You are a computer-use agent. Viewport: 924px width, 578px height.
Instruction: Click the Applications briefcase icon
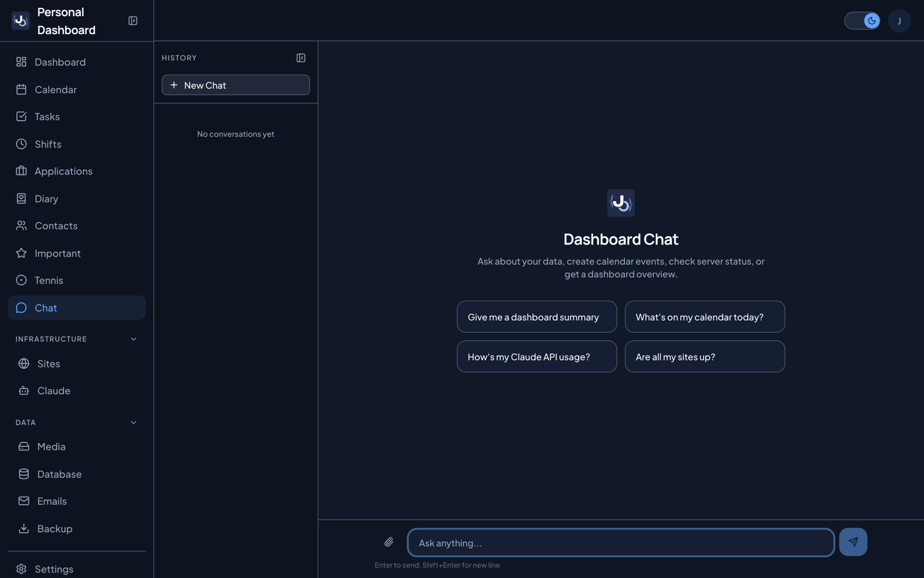tap(21, 171)
